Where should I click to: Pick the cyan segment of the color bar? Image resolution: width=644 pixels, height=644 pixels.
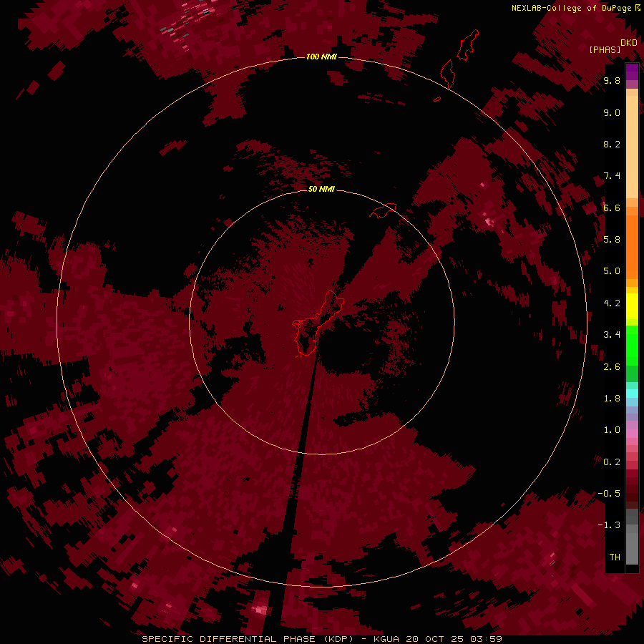tap(632, 394)
